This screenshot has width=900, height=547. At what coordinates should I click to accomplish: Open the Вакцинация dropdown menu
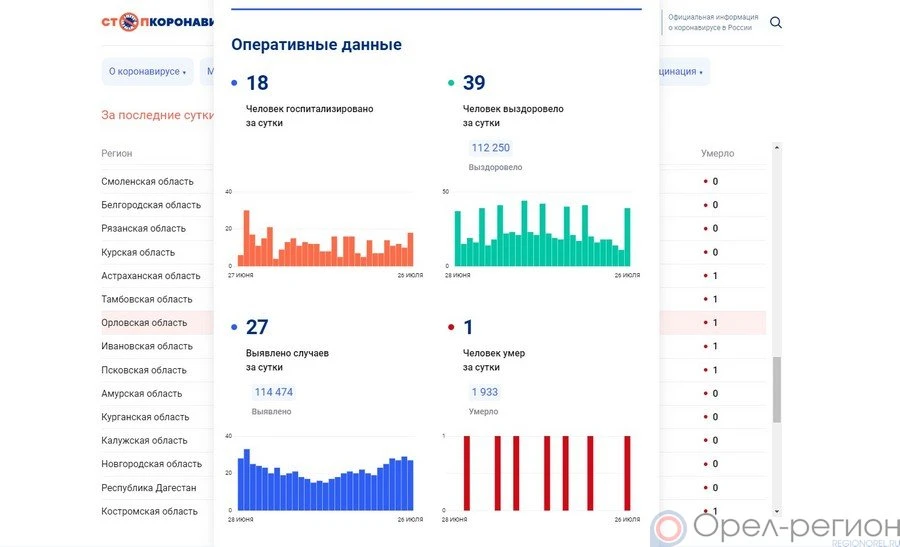click(x=683, y=72)
